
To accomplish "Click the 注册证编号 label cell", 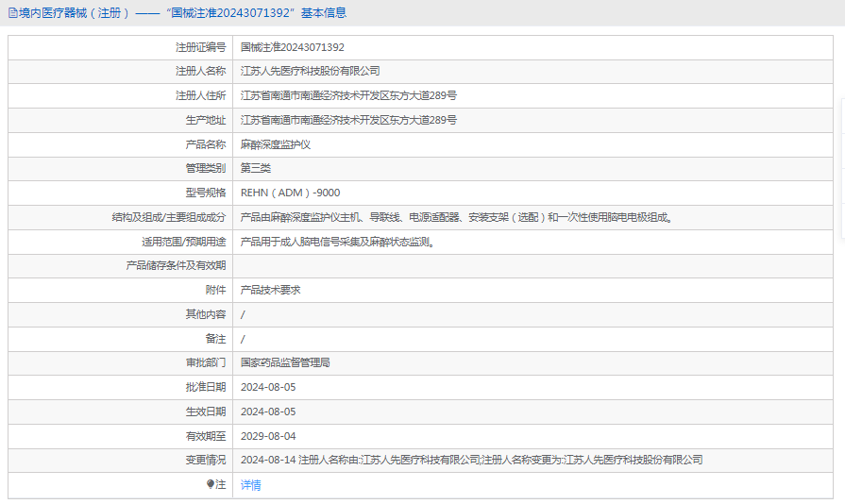I will [120, 47].
